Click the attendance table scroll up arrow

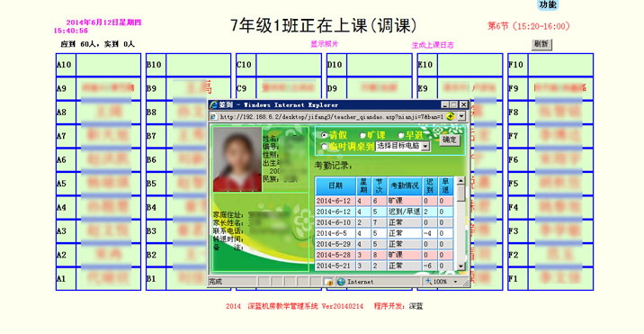click(461, 181)
